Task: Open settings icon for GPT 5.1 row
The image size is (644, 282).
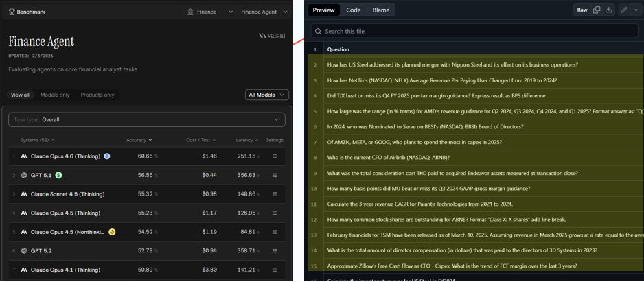Action: [x=275, y=175]
